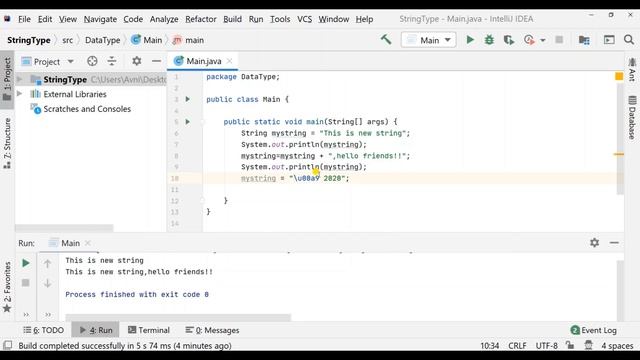640x360 pixels.
Task: Open the Build menu
Action: (x=232, y=19)
